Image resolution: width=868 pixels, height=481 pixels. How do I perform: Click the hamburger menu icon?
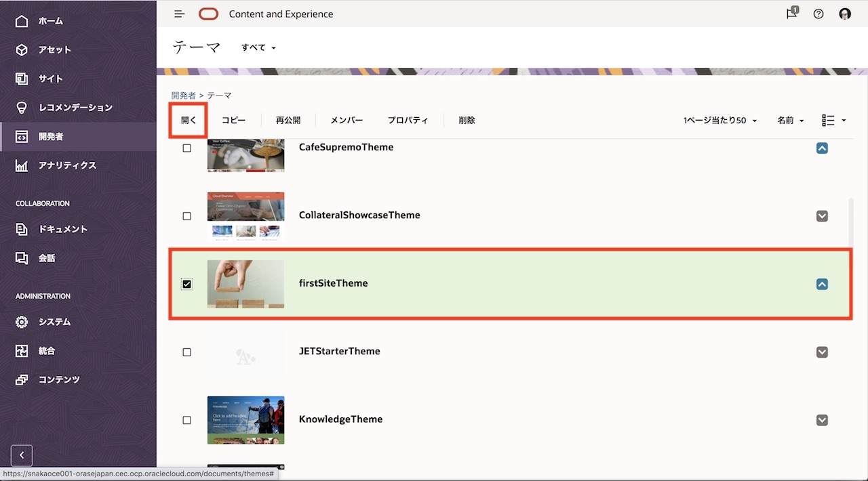(x=179, y=14)
